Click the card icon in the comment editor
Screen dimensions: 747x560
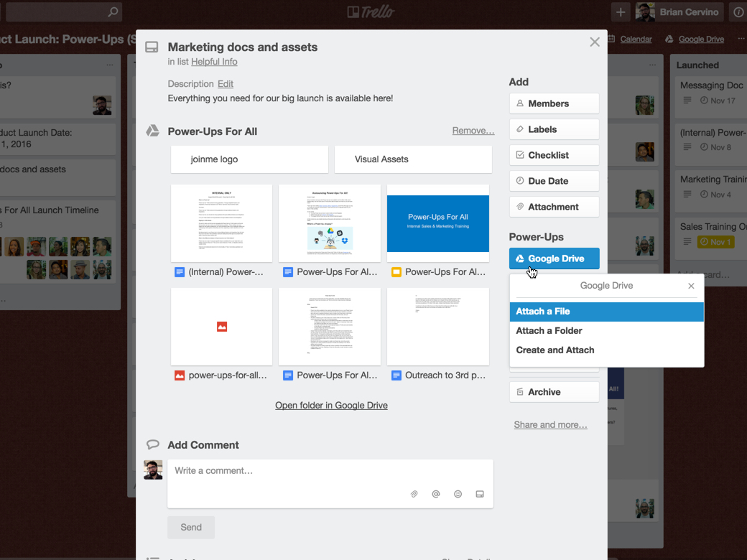point(480,494)
